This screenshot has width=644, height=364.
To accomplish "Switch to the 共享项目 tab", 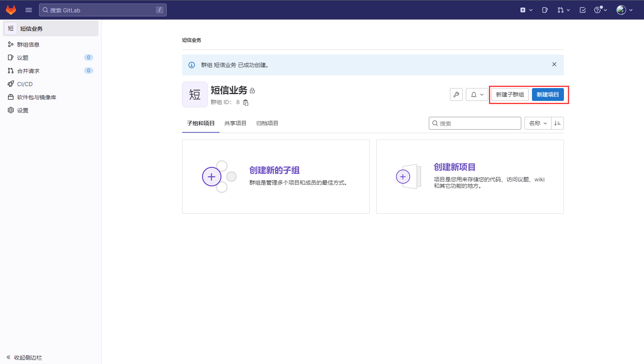I will point(235,123).
